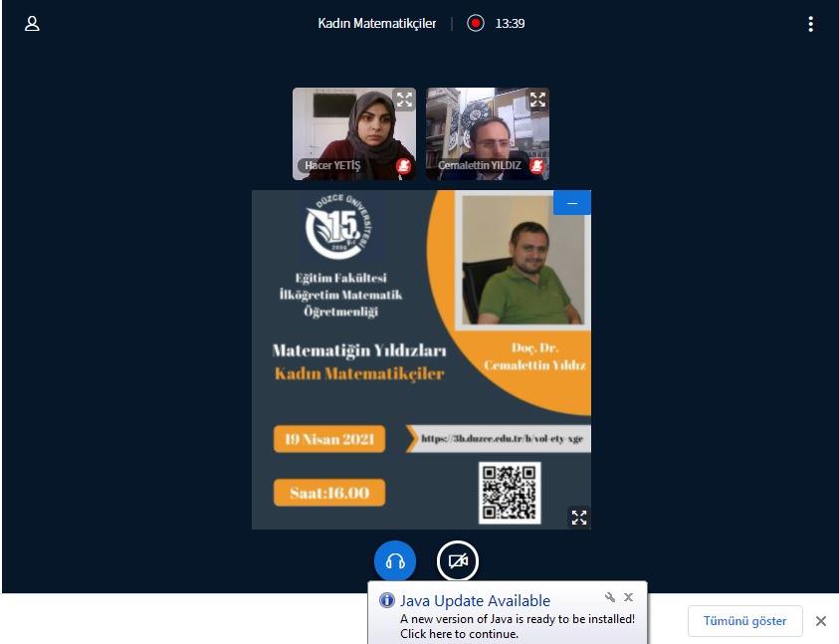Image resolution: width=839 pixels, height=644 pixels.
Task: Click Hacer YETİŞ video thumbnail
Action: 354,133
